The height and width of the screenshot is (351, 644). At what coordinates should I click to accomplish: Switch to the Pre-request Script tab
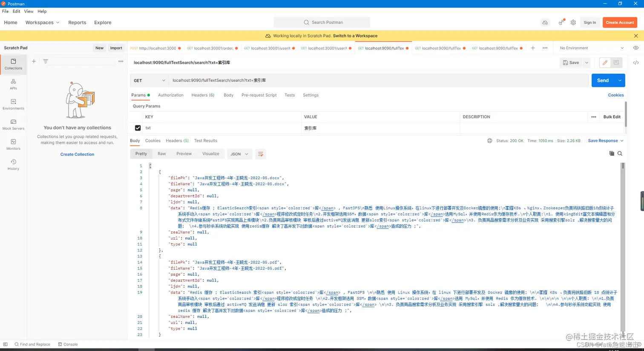point(259,95)
